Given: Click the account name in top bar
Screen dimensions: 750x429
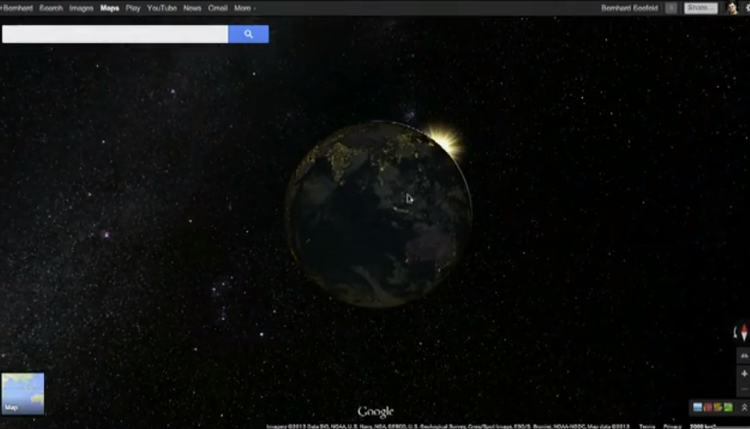Looking at the screenshot, I should click(x=629, y=8).
